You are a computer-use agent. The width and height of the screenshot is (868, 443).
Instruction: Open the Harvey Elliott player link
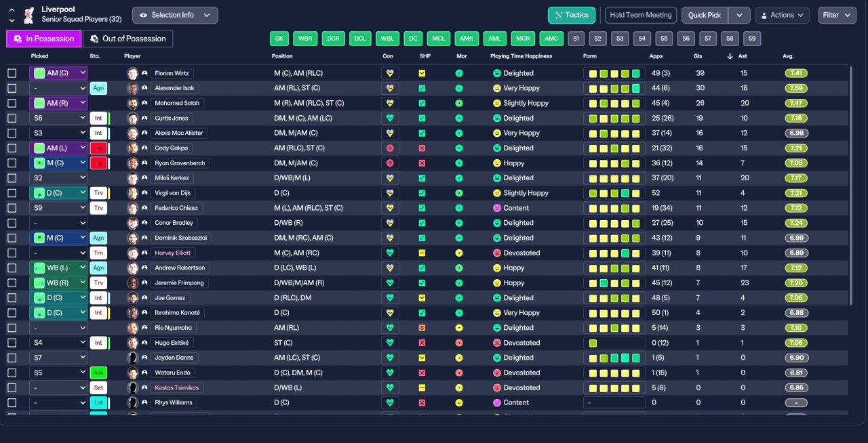[x=174, y=253]
